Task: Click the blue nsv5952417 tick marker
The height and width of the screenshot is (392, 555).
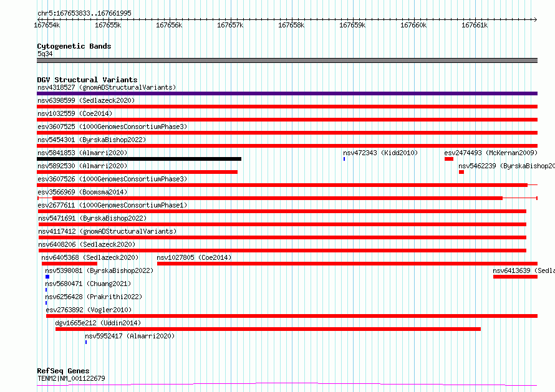Action: click(86, 342)
